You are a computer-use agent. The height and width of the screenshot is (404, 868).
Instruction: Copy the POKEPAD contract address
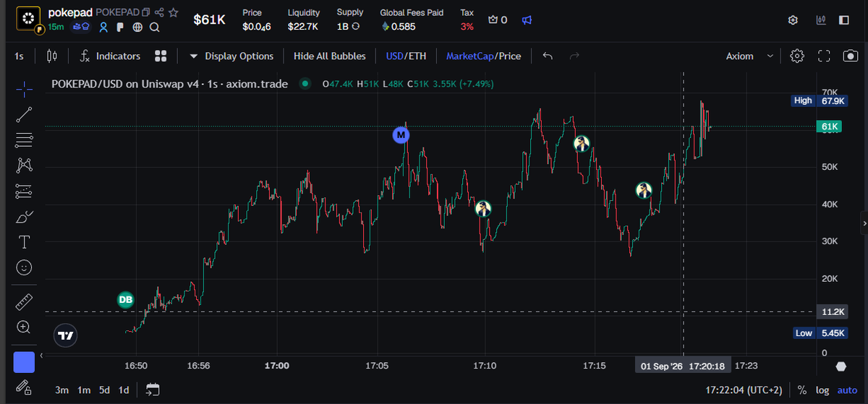(145, 12)
